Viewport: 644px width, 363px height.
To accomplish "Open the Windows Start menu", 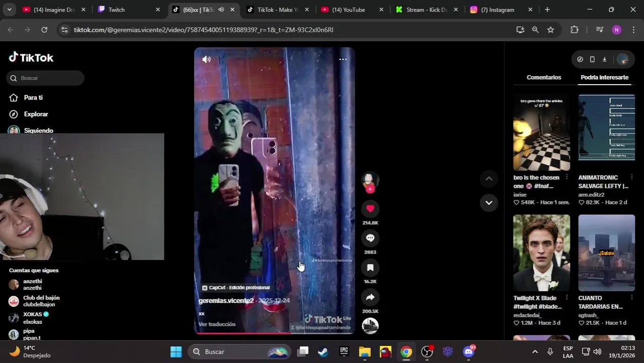I will [x=176, y=352].
